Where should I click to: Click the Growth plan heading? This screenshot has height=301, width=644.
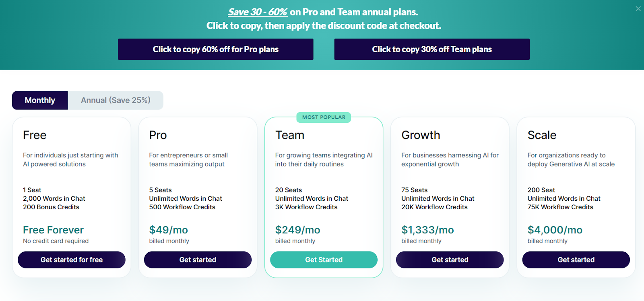[420, 135]
